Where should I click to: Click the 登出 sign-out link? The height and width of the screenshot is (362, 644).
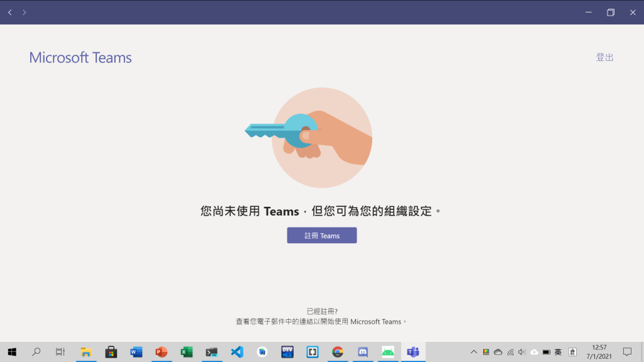(604, 57)
